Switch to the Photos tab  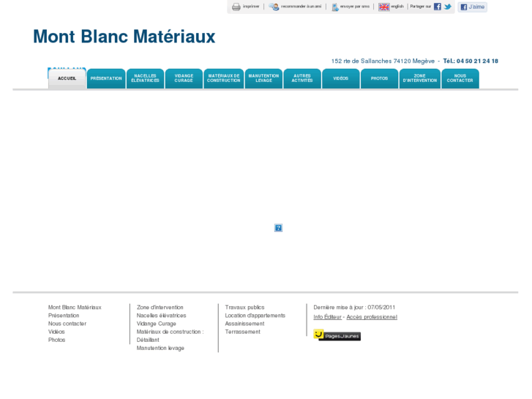379,78
